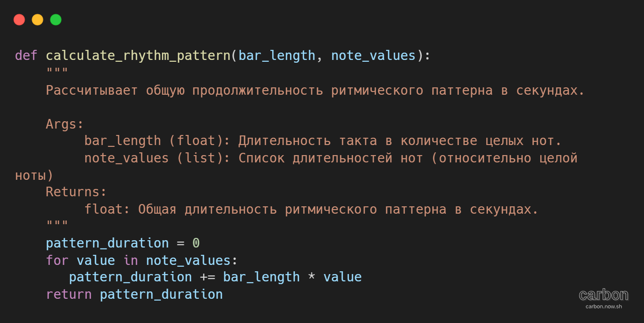Click the red close window dot
Screen dimensions: 644x323
(x=19, y=20)
